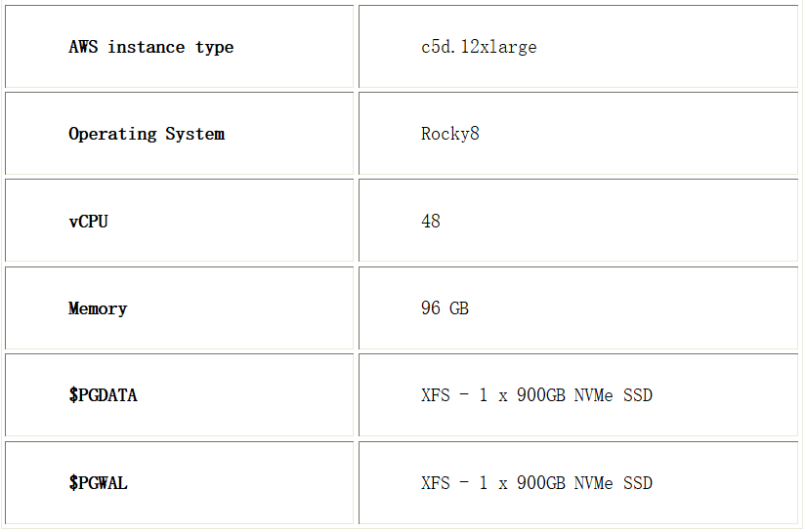The height and width of the screenshot is (532, 806).
Task: Select the $PGWAL XFS NVMe SSD value
Action: [536, 483]
